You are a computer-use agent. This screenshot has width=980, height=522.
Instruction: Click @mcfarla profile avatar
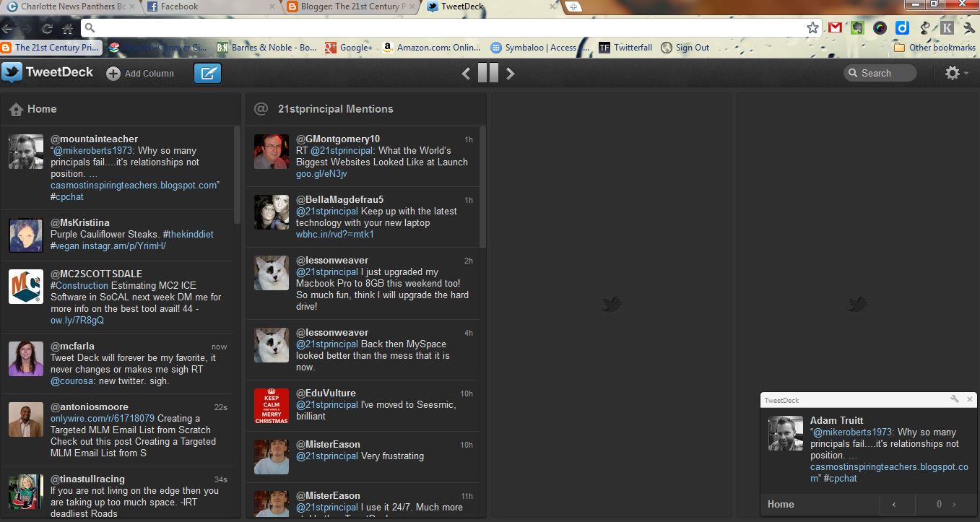tap(26, 359)
